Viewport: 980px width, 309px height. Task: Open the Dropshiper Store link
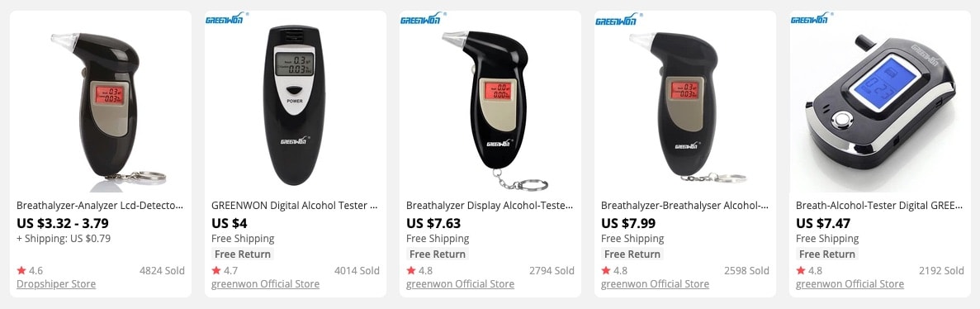click(x=56, y=284)
